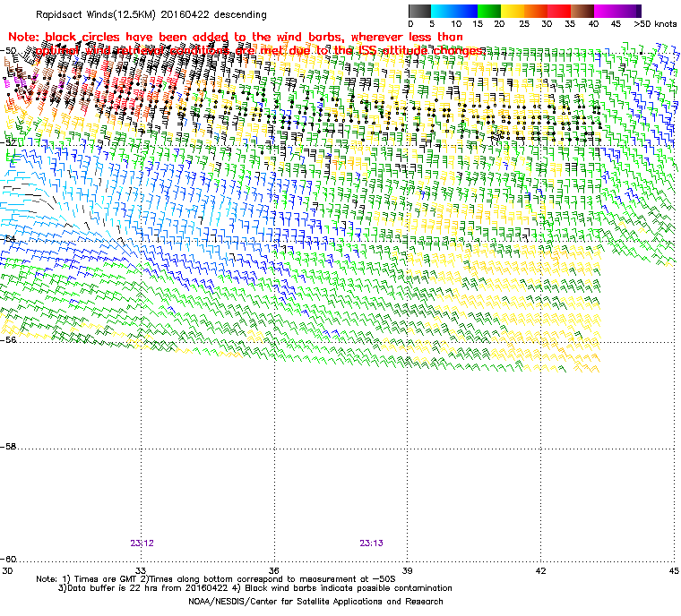This screenshot has width=681, height=616.
Task: Click the 42 longitude axis label
Action: 540,571
